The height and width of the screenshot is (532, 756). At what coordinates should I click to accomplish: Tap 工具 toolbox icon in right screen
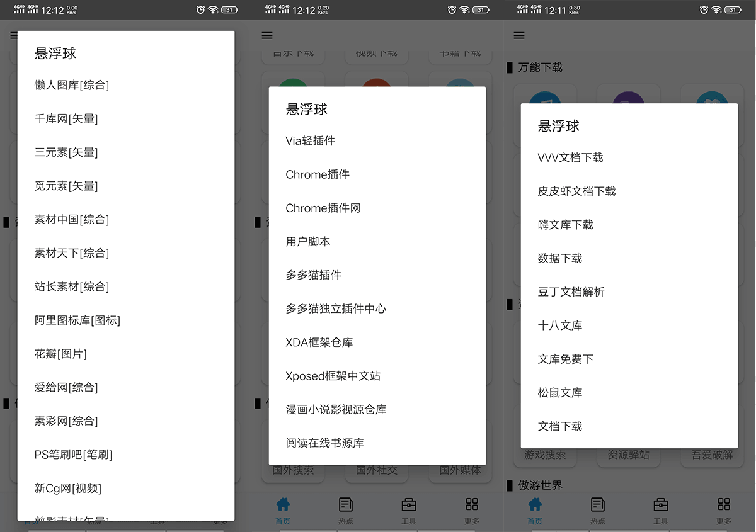(x=661, y=504)
